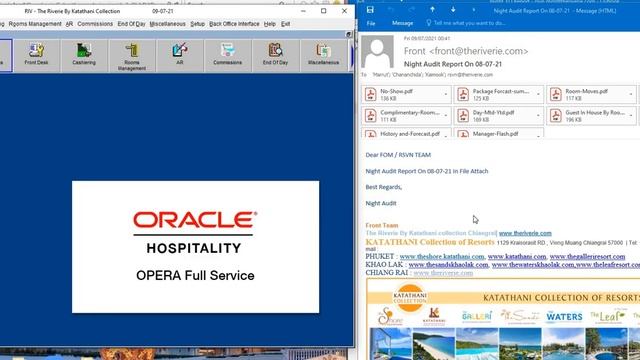Click The Waters logo in banner
Image resolution: width=640 pixels, height=360 pixels.
[564, 316]
